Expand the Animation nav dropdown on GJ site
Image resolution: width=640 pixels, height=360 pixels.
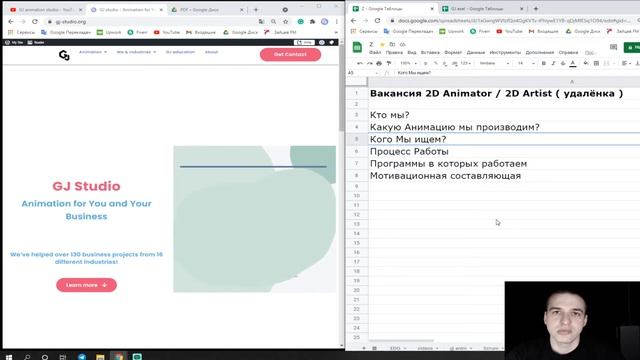coord(93,52)
